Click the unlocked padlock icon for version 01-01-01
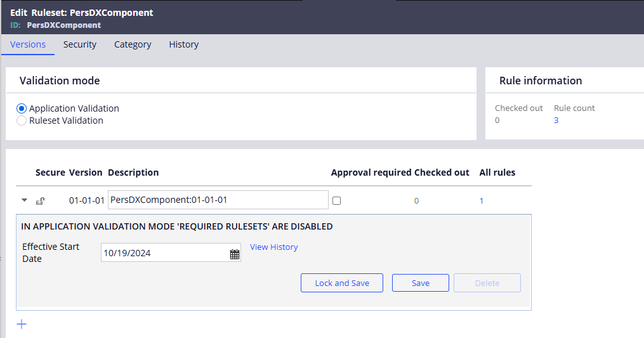This screenshot has height=338, width=644. point(39,201)
